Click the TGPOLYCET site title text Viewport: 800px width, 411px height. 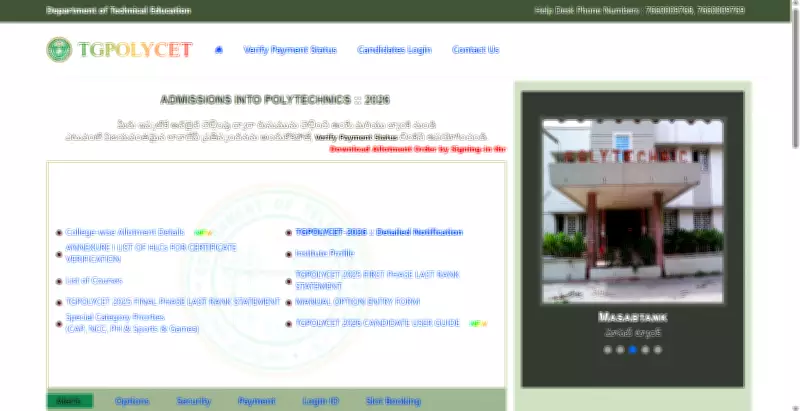(135, 49)
